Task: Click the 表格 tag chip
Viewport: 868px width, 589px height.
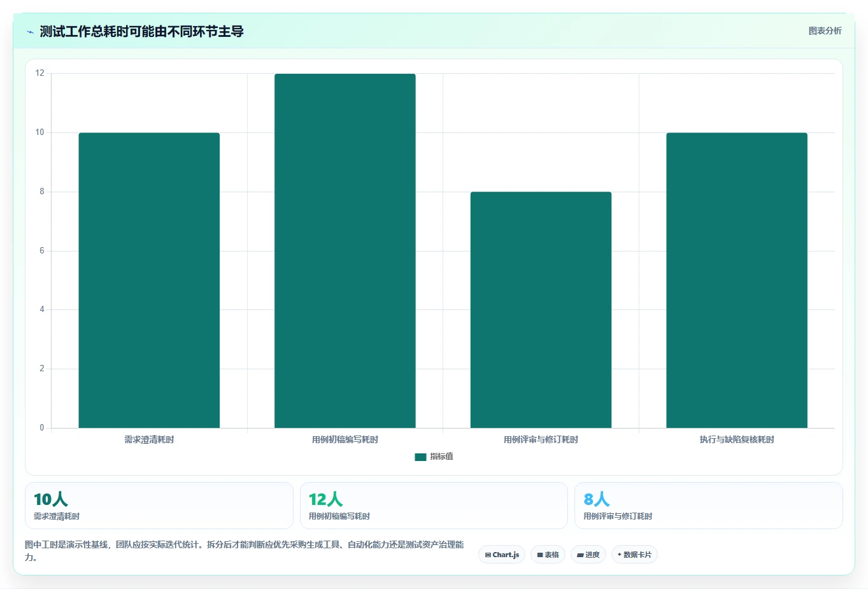Action: point(548,555)
